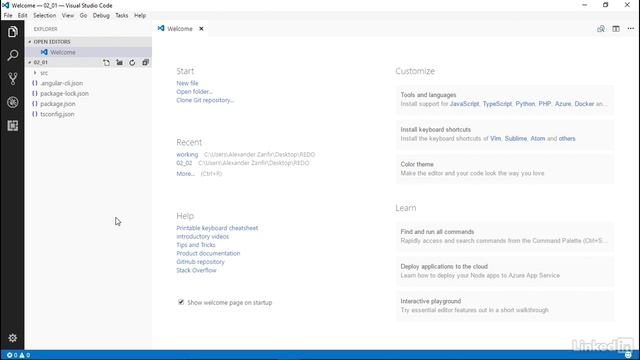
Task: Install Sublime keyboard shortcuts link
Action: 516,138
